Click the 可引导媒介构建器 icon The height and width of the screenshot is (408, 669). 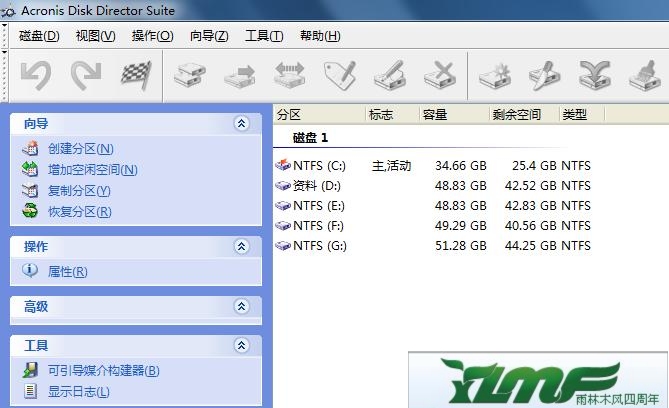point(30,370)
